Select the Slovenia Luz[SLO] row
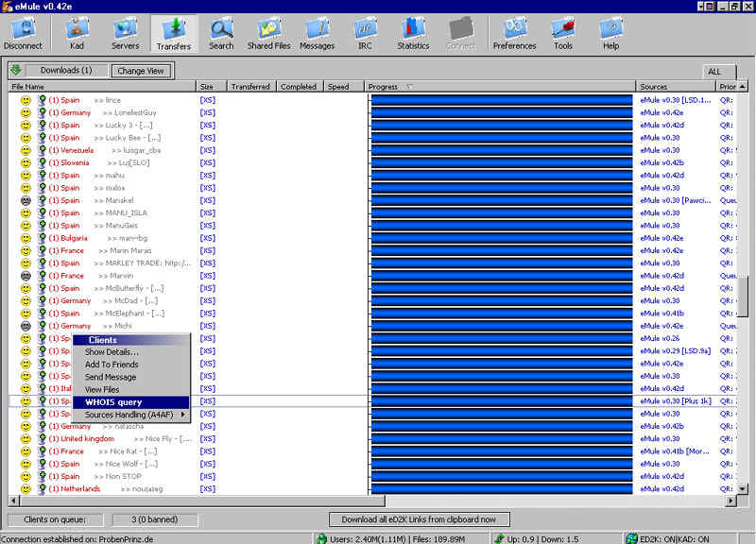 [372, 162]
